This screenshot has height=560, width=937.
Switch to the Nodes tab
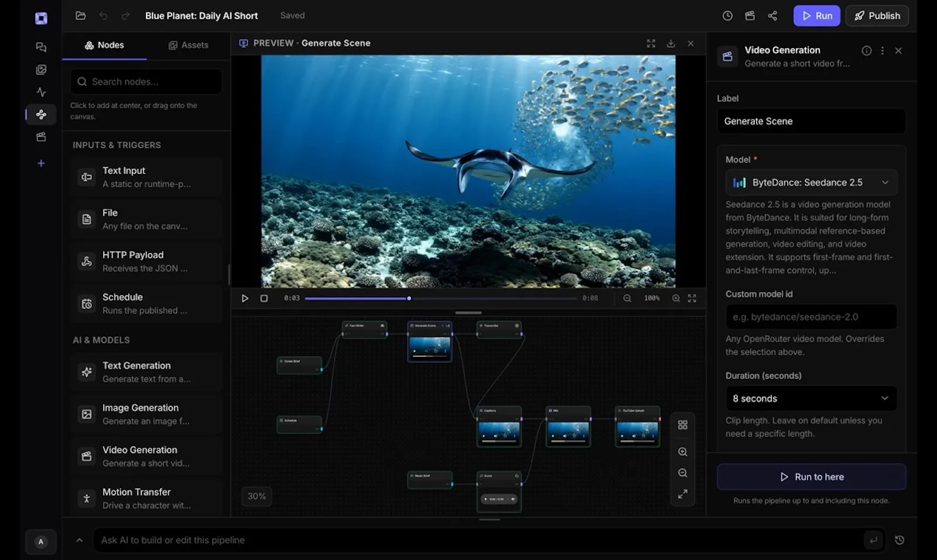pyautogui.click(x=104, y=45)
